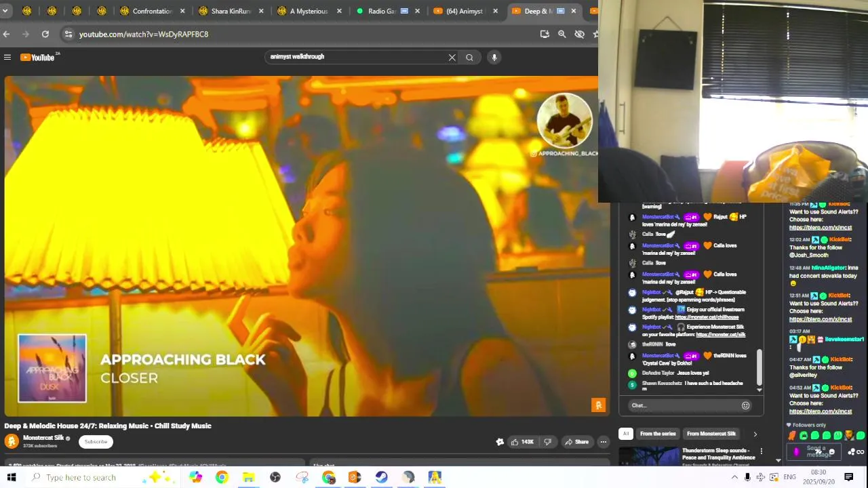This screenshot has width=868, height=488.
Task: Close the Deep & Melodic tab
Action: [x=574, y=11]
